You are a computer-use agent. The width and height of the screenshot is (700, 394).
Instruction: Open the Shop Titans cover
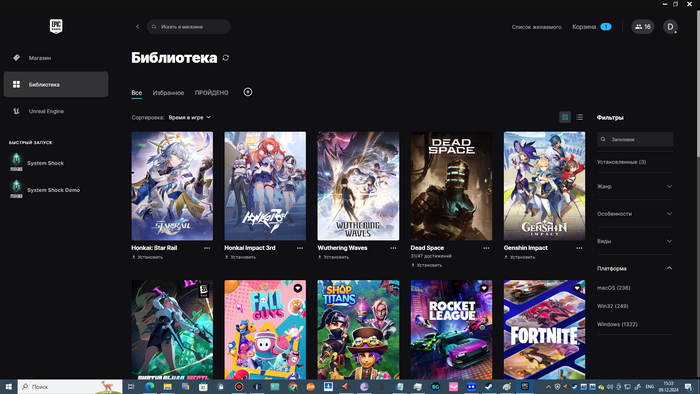pos(358,330)
